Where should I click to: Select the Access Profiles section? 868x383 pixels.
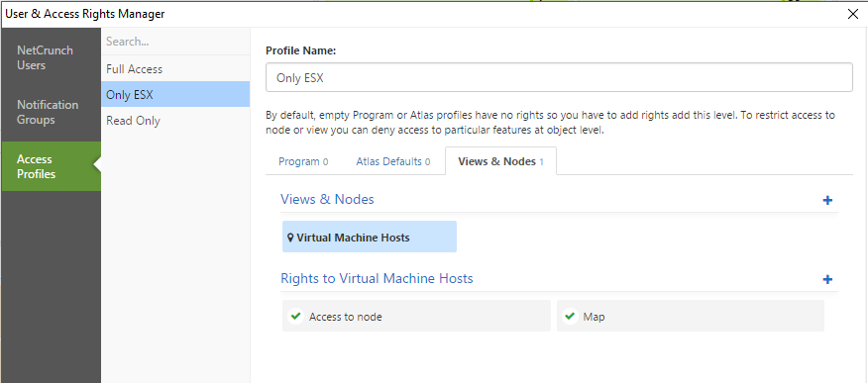pyautogui.click(x=52, y=166)
